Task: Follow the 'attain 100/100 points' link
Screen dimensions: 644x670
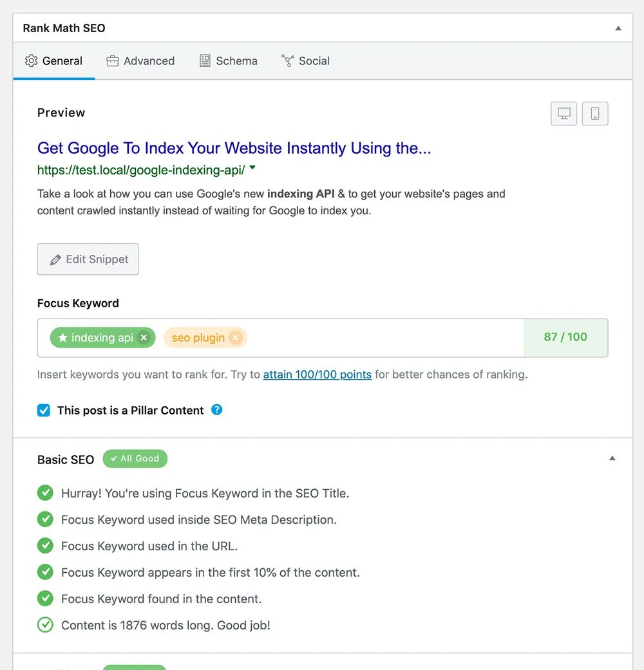Action: point(317,374)
